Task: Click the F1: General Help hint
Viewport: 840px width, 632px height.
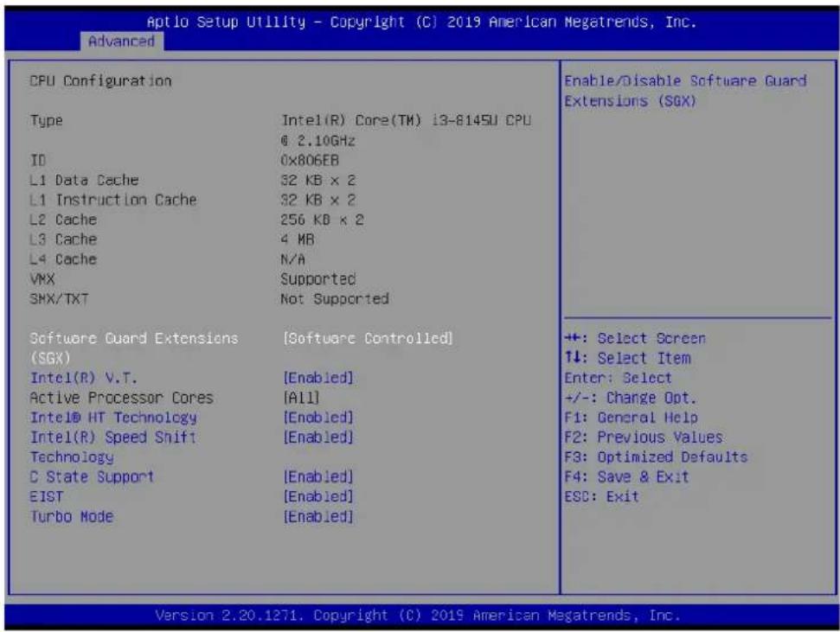Action: [x=631, y=418]
